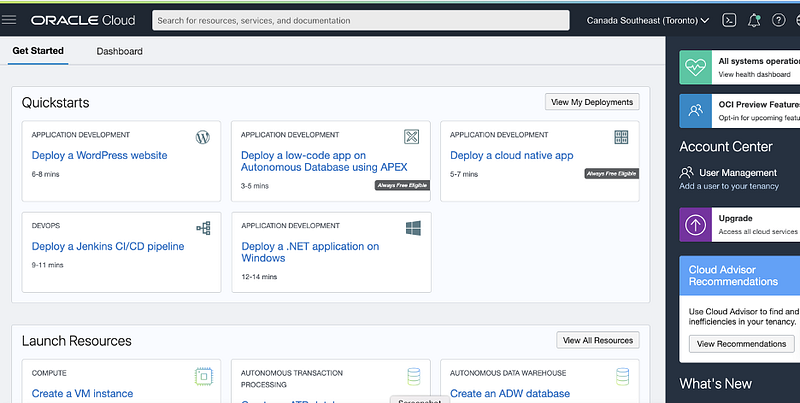Open Create an ADW database link
The width and height of the screenshot is (800, 403).
(510, 393)
